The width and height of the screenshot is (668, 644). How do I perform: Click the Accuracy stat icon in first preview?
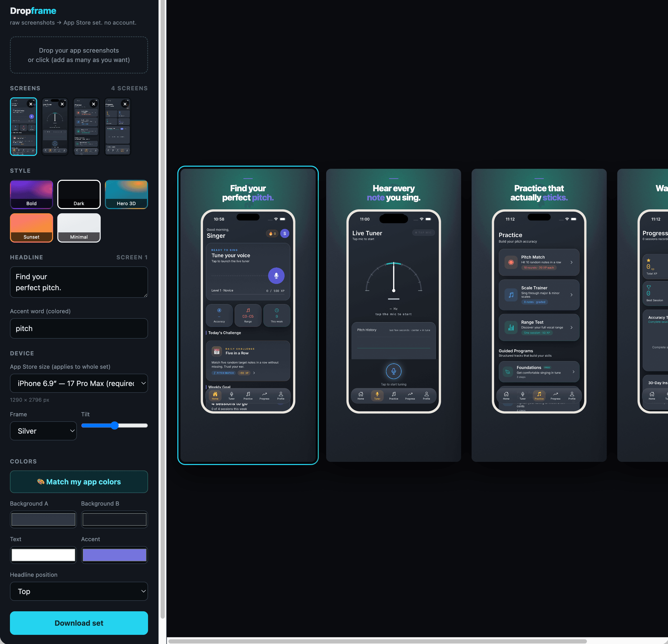click(219, 310)
